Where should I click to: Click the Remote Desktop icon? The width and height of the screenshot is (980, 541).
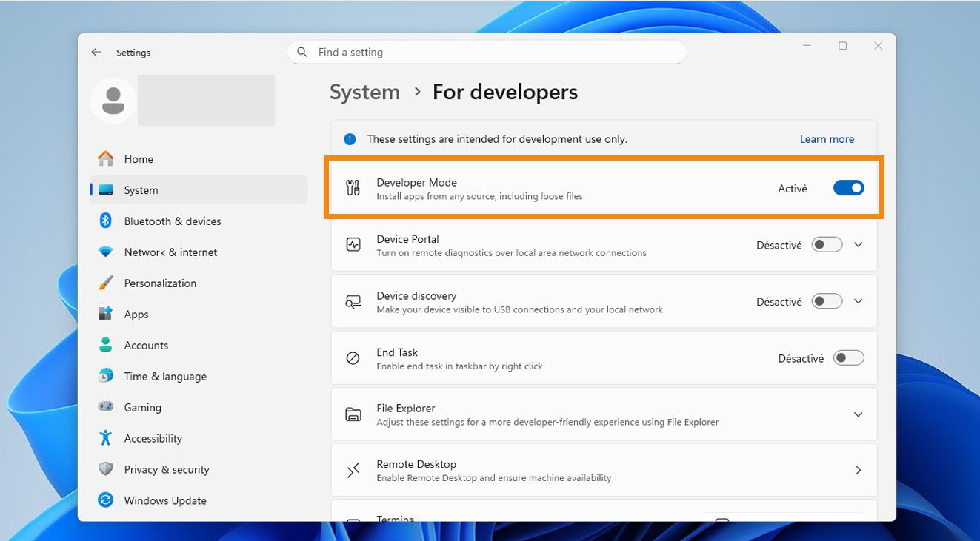coord(353,470)
